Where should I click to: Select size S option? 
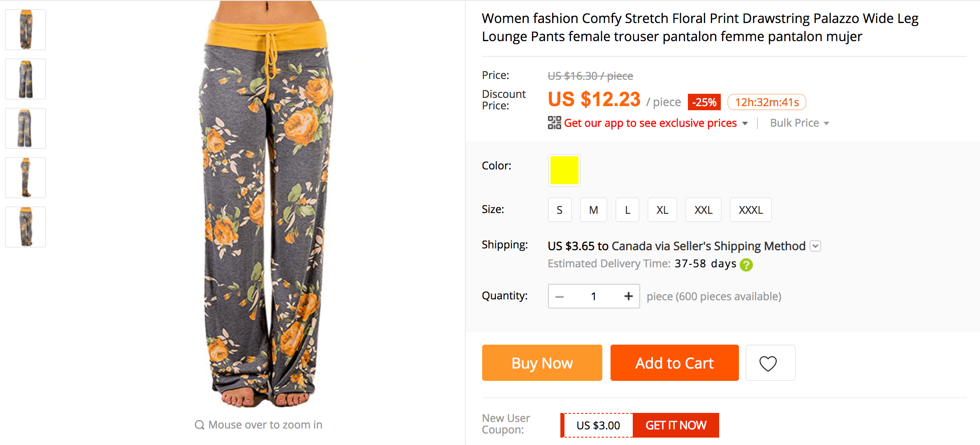click(560, 210)
